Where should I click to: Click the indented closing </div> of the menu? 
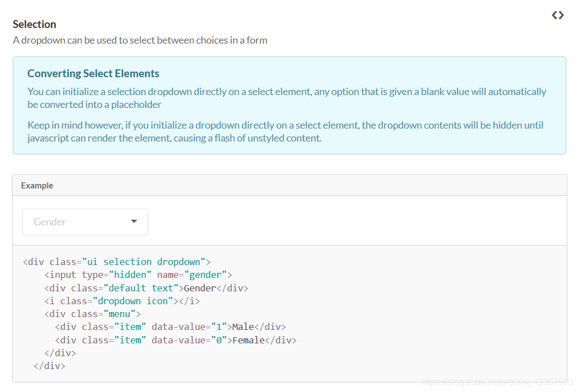[60, 353]
